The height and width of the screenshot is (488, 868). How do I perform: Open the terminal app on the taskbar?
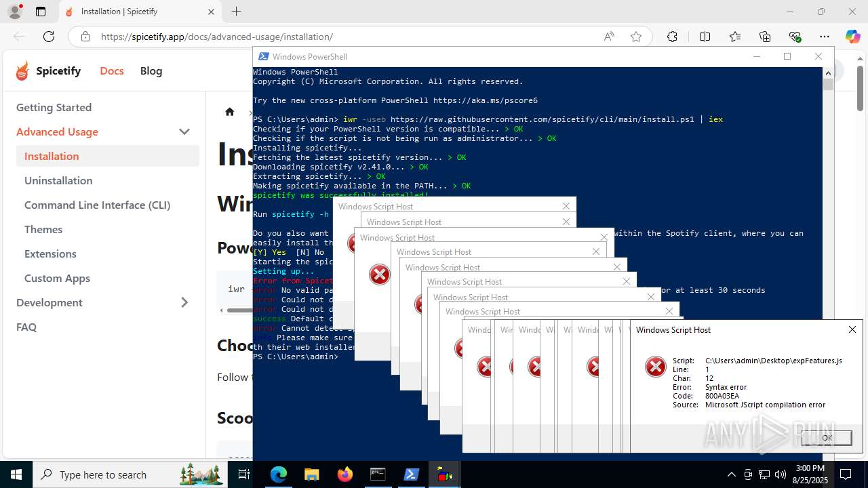[378, 474]
